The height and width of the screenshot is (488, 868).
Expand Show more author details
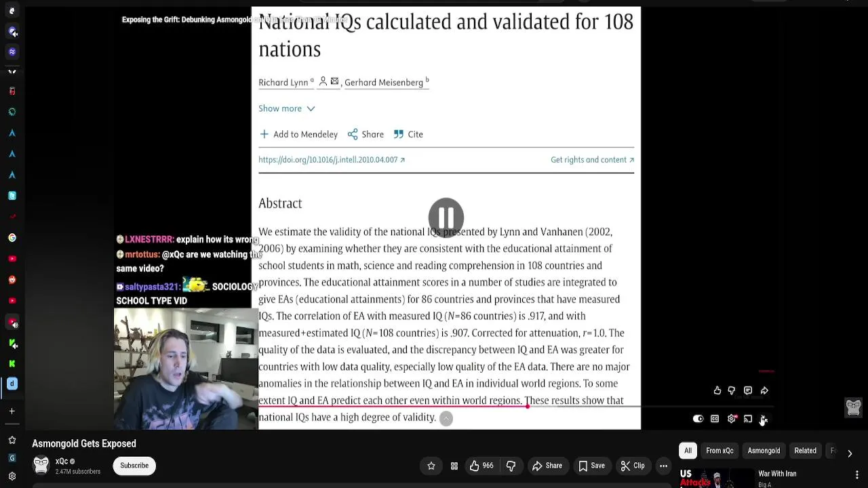point(286,108)
